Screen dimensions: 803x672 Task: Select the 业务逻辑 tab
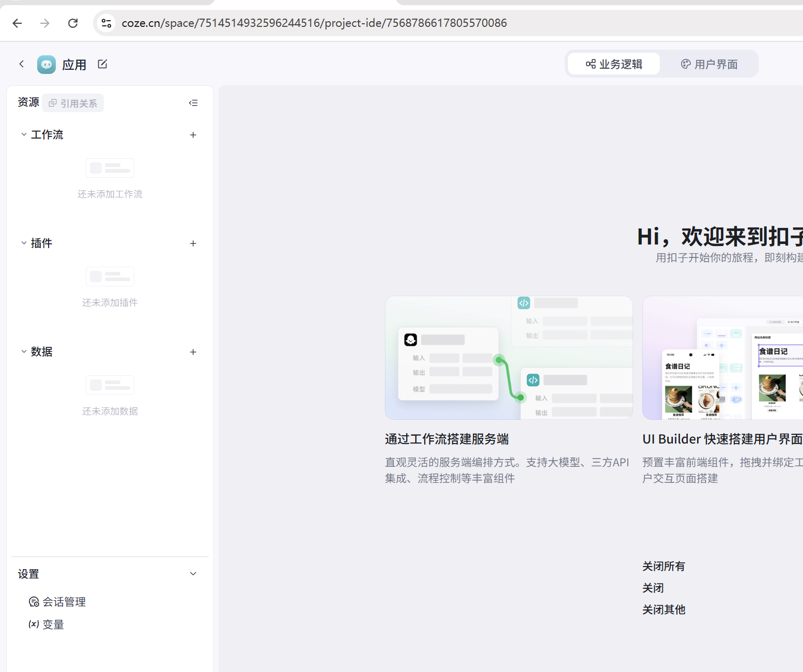coord(613,64)
